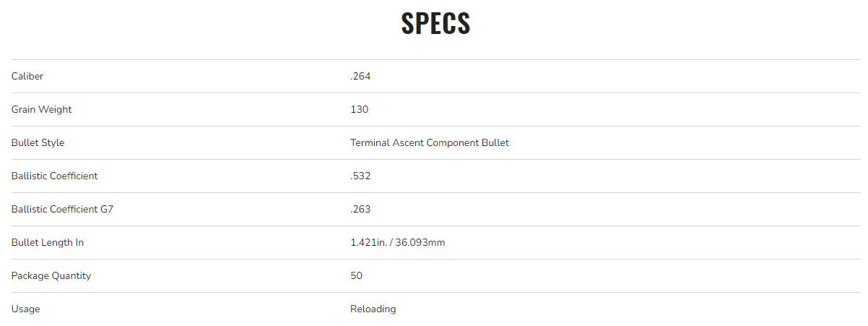Click the words 'Terminal Ascent' in Bullet Style

(x=386, y=142)
